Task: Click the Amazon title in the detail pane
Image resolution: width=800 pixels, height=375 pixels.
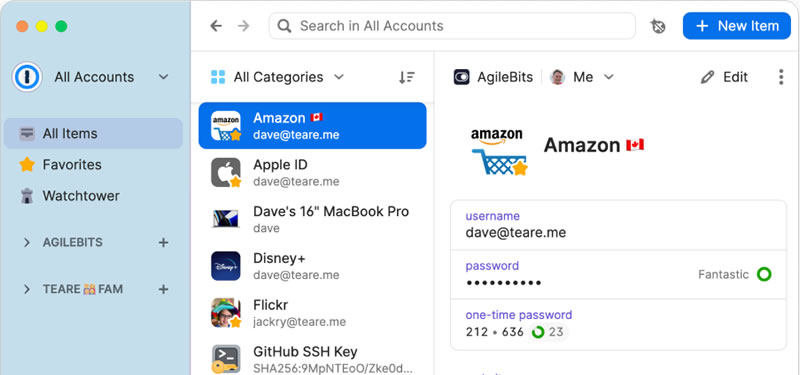Action: coord(582,145)
